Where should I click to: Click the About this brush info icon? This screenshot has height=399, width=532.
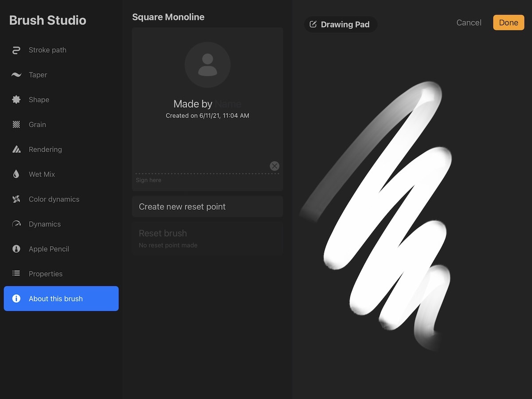coord(16,298)
